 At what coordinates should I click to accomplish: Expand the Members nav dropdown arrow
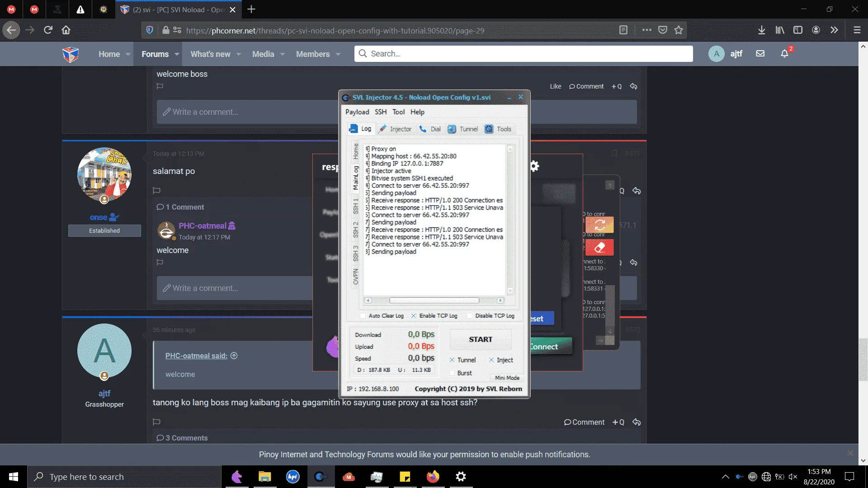coord(338,54)
